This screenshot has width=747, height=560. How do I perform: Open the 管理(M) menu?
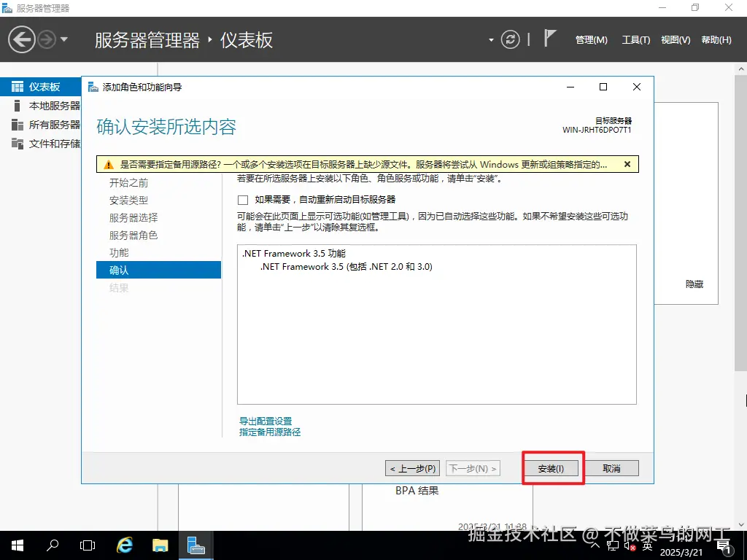click(591, 40)
